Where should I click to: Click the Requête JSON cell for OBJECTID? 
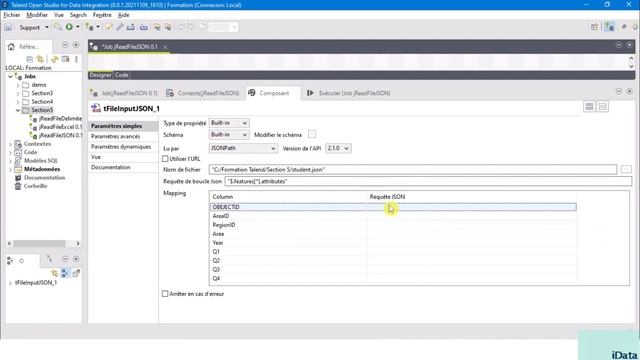pos(471,207)
